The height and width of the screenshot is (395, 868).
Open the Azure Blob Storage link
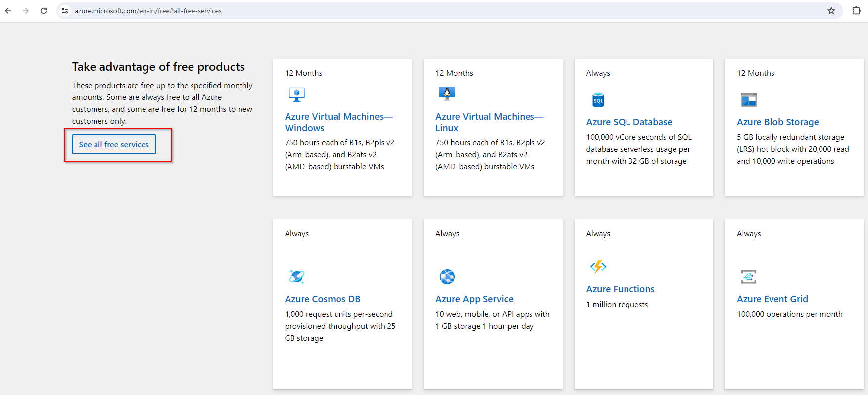coord(777,122)
